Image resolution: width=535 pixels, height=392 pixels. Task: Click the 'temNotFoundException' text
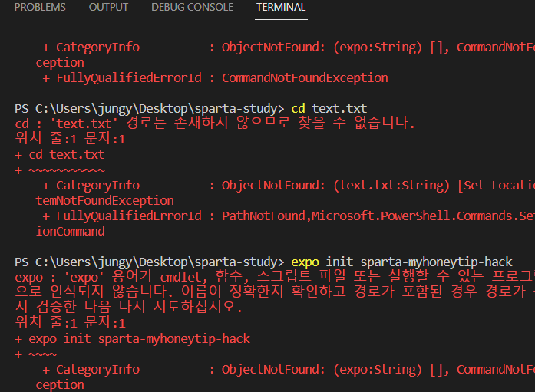click(104, 200)
